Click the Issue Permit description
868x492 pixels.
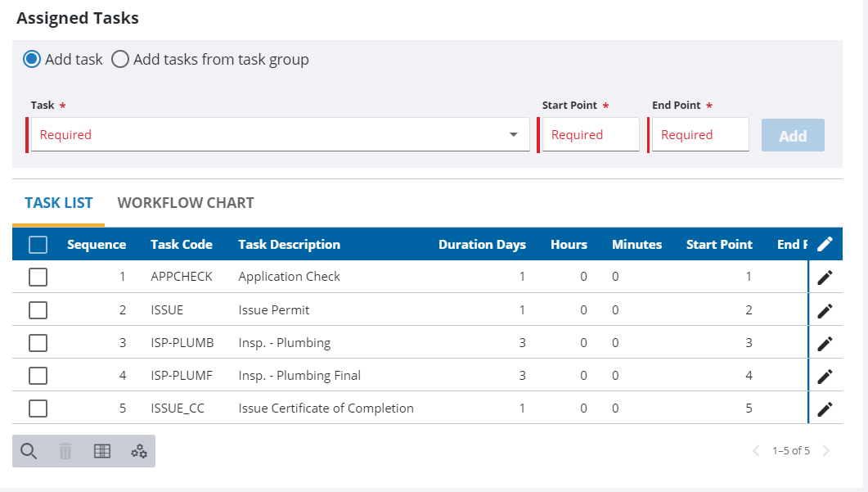click(x=273, y=309)
